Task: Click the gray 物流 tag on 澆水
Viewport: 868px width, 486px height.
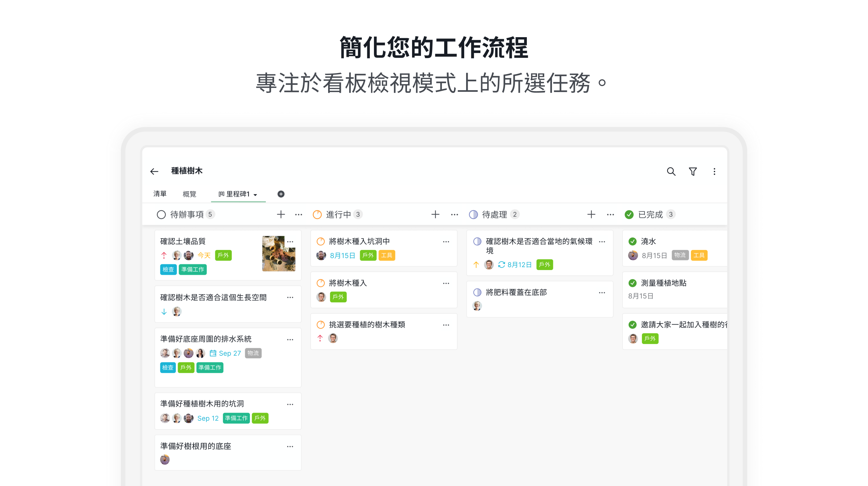Action: tap(680, 255)
